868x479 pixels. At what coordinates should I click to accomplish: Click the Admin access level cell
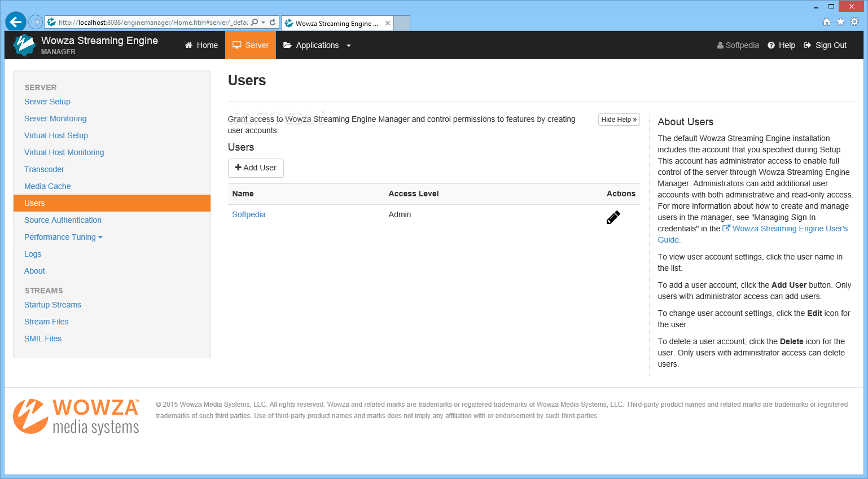(x=400, y=214)
